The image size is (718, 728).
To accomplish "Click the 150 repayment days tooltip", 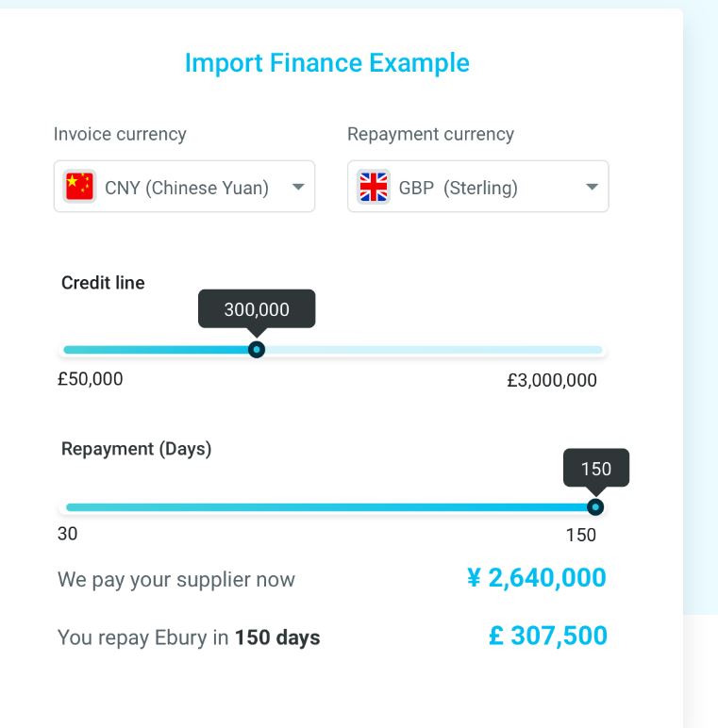I will [596, 468].
